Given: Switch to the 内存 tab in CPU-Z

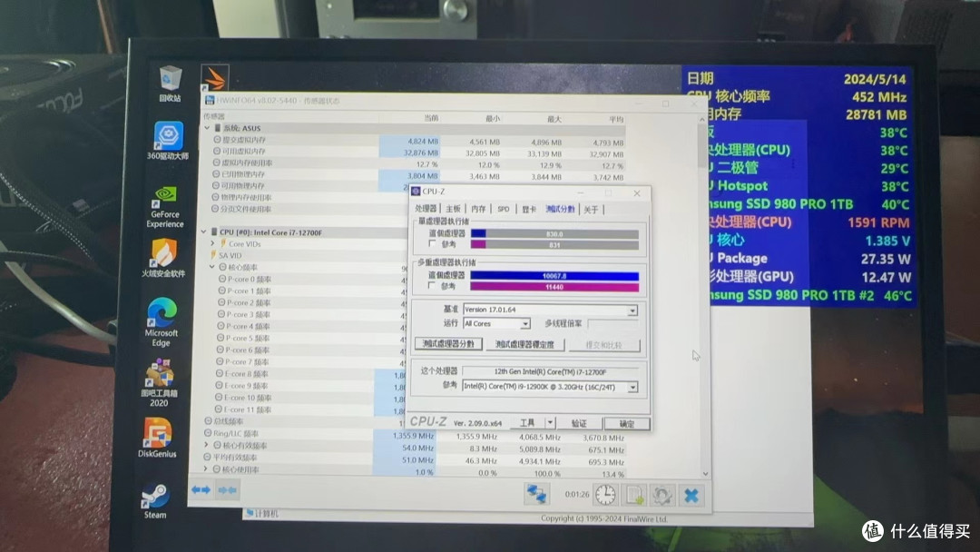Looking at the screenshot, I should coord(479,209).
